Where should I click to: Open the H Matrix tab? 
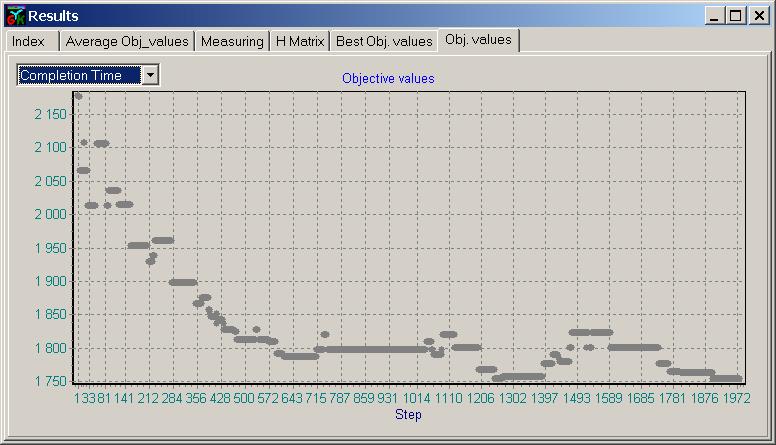coord(300,41)
